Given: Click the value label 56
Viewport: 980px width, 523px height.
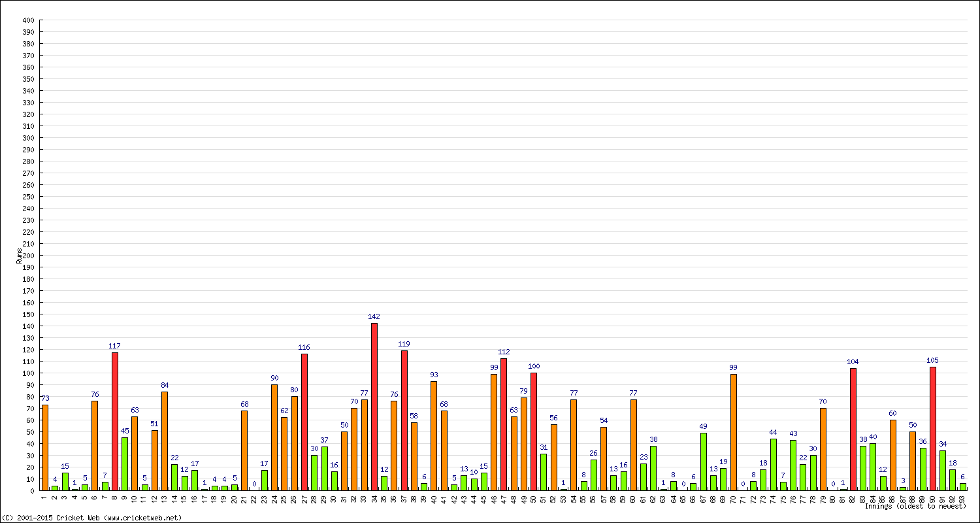Looking at the screenshot, I should point(553,418).
